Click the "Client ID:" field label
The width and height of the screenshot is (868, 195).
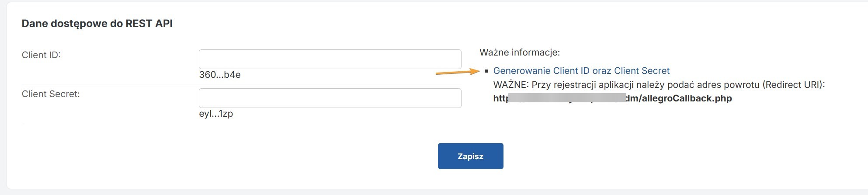point(41,55)
